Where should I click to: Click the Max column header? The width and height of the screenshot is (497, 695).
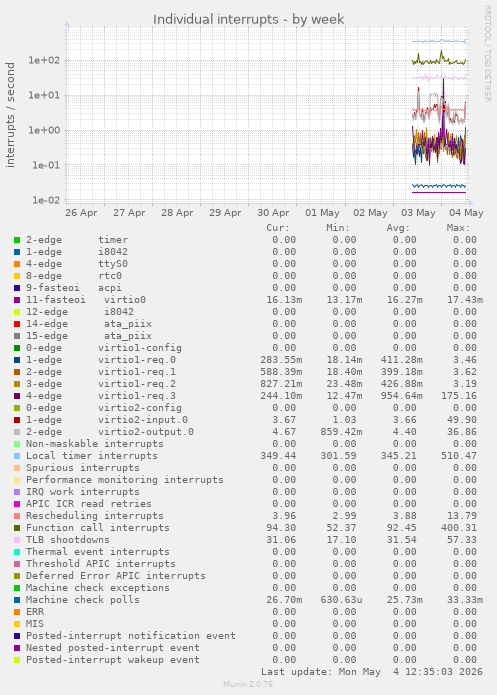[458, 228]
